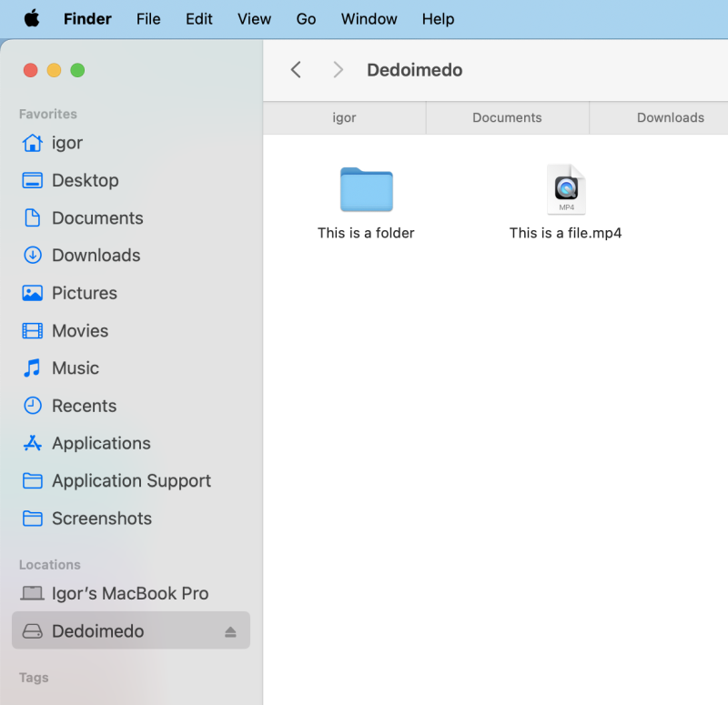This screenshot has width=728, height=705.
Task: Select the igor tab
Action: [344, 117]
